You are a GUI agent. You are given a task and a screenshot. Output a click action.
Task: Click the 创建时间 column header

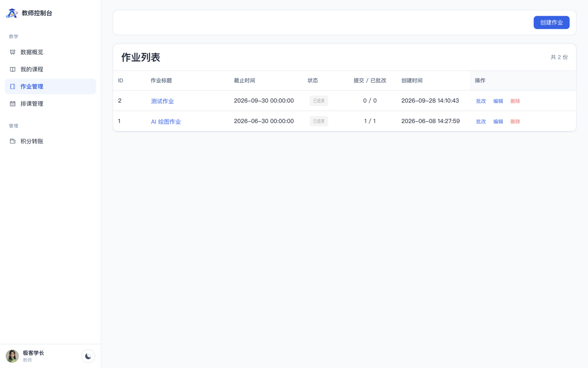pos(412,81)
